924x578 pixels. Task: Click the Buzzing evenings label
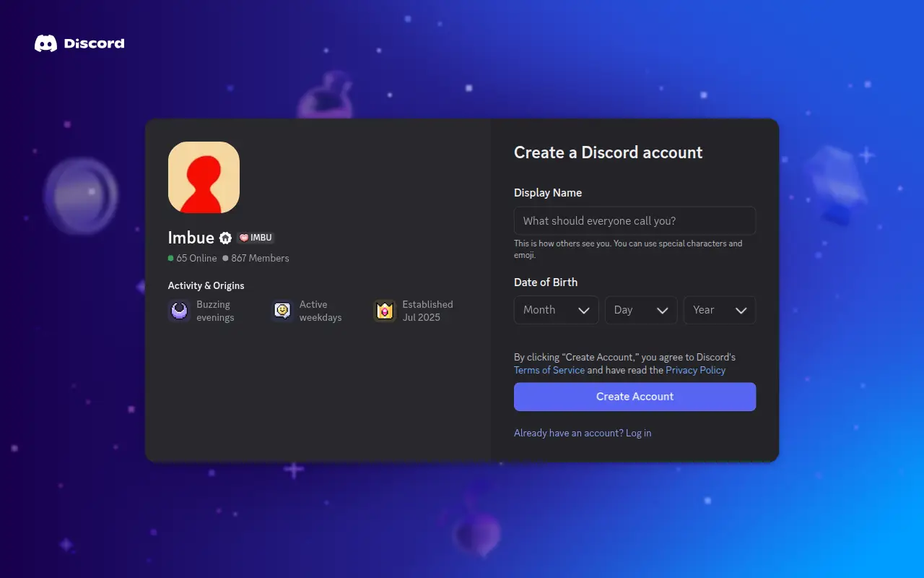coord(215,311)
